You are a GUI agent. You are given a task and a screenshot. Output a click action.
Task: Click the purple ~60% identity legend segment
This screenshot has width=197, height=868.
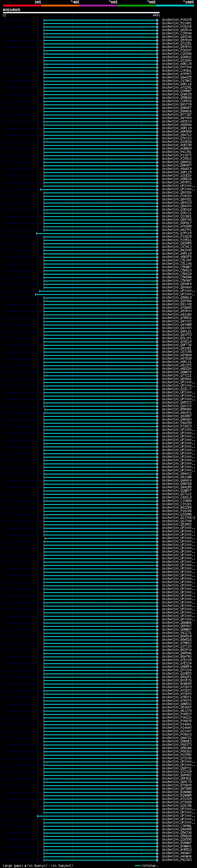point(98,6)
